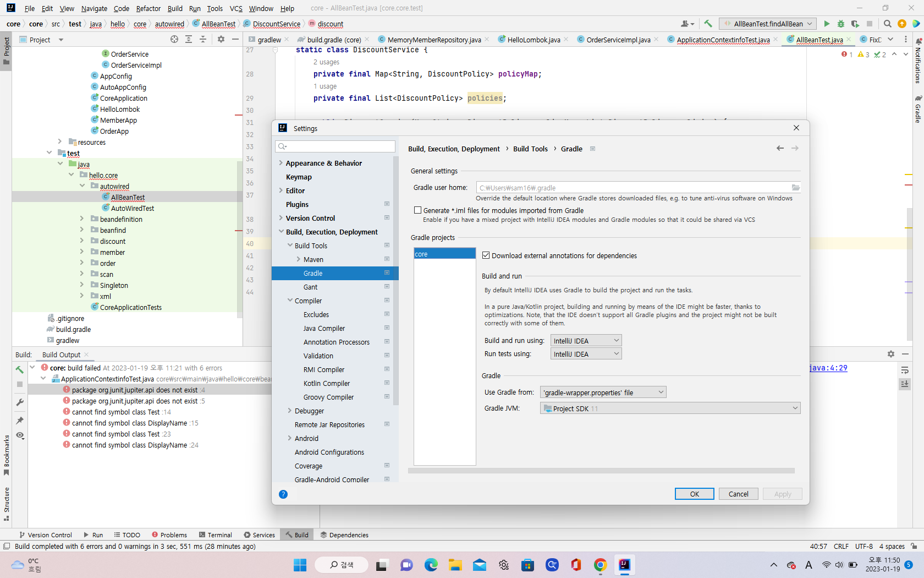The width and height of the screenshot is (924, 578).
Task: Click the back arrow in Settings dialog
Action: [780, 148]
